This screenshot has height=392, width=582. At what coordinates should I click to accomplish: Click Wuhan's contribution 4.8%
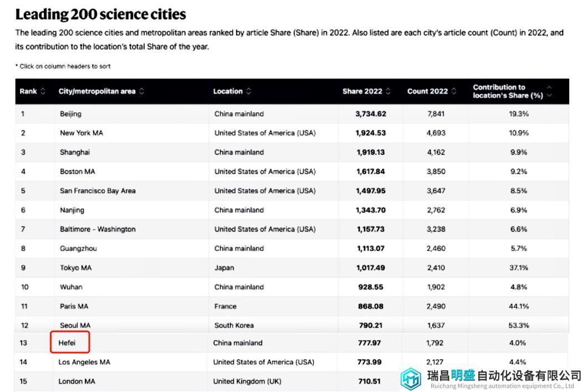518,287
